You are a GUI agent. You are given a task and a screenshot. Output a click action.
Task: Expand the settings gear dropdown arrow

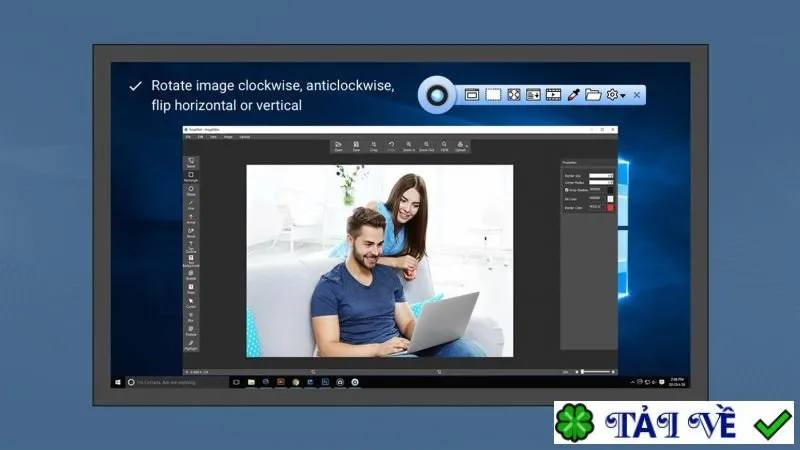623,96
